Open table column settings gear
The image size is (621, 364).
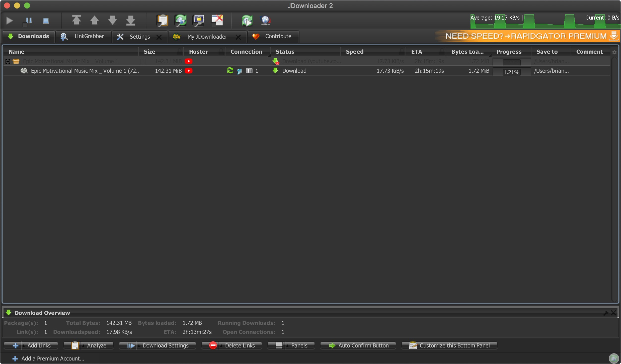tap(614, 52)
